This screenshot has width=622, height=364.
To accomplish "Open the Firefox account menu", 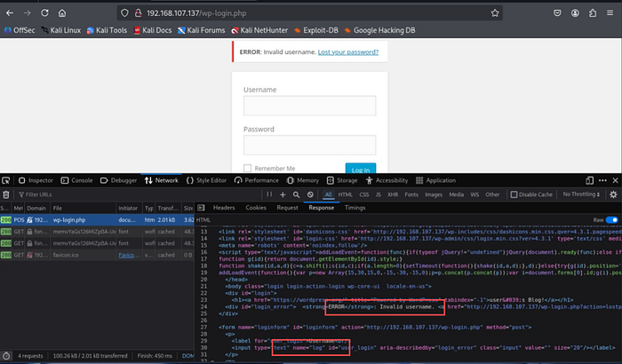I will 575,13.
